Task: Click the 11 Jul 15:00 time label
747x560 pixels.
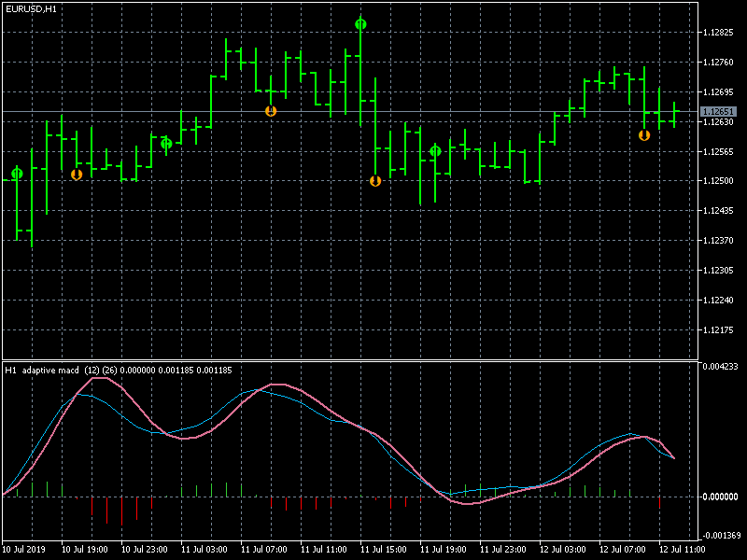Action: coord(384,549)
